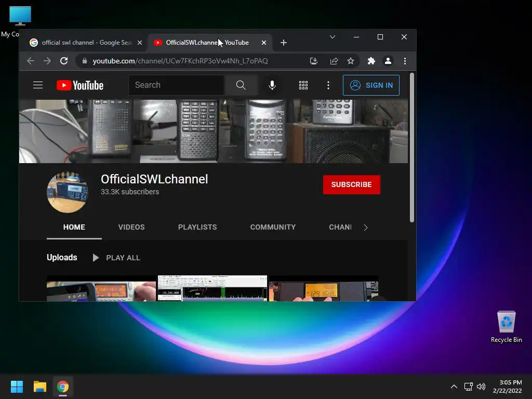Click PLAY ALL for uploads
This screenshot has width=532, height=399.
point(116,258)
